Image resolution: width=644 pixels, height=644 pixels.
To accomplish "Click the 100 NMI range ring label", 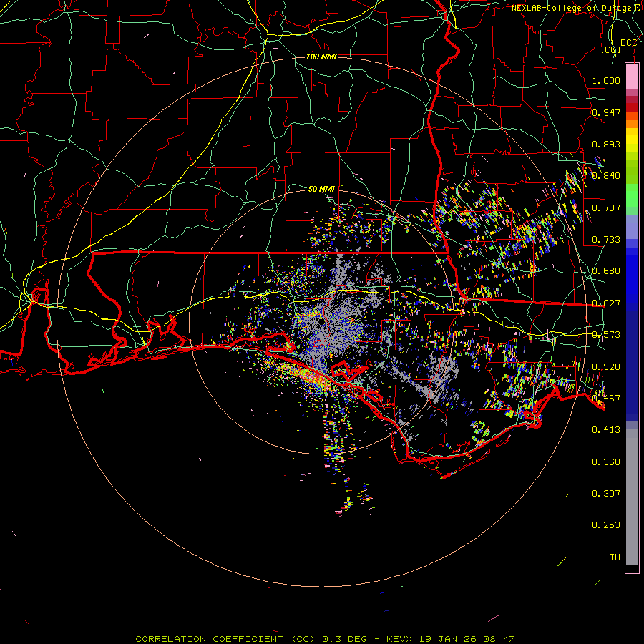I will (321, 57).
